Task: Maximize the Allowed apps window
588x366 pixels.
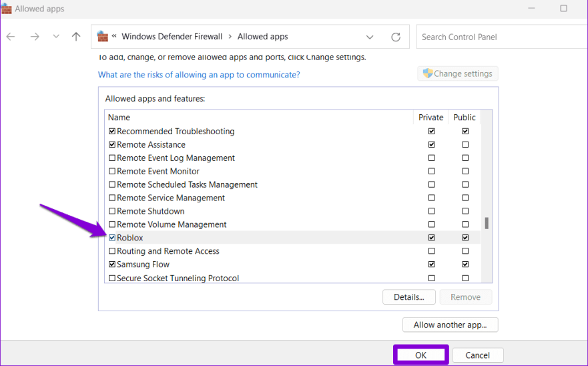Action: (x=563, y=9)
